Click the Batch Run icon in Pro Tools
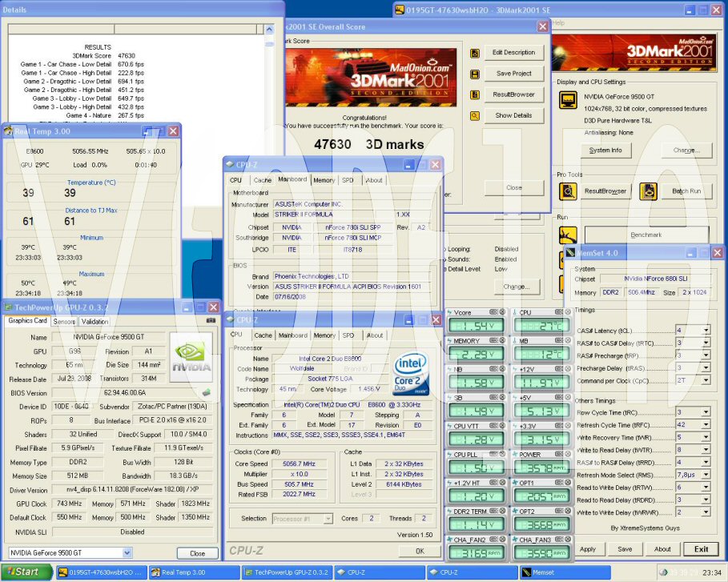Viewport: 728px width, 582px height. click(x=648, y=191)
